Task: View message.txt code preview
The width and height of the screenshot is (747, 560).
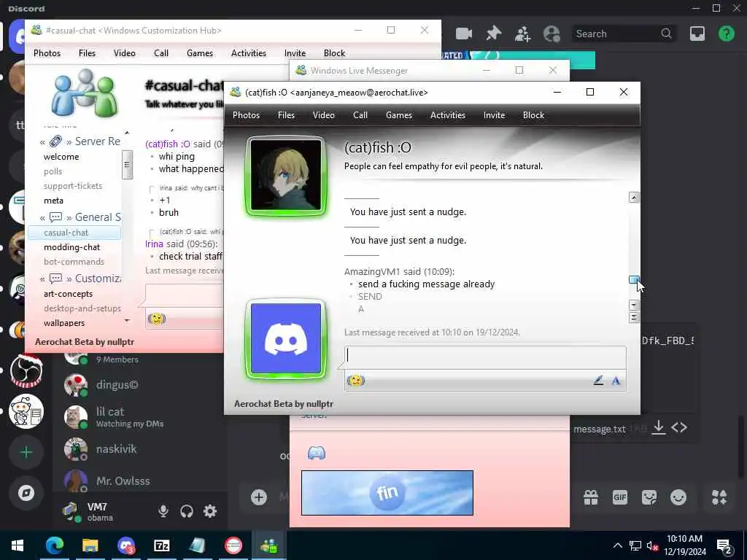Action: point(679,427)
